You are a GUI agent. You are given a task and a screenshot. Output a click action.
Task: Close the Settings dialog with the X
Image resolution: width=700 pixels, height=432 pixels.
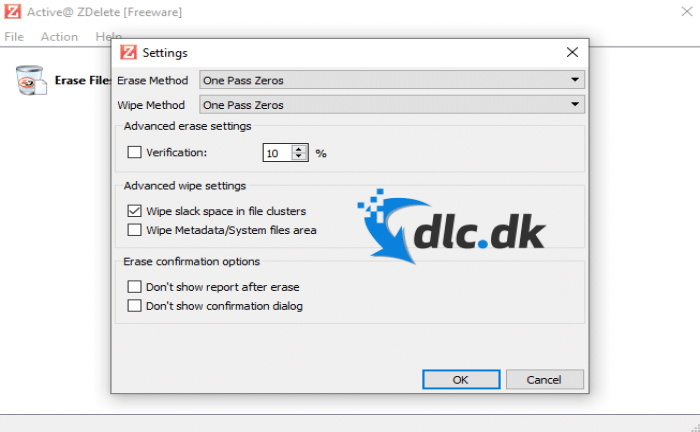[572, 52]
